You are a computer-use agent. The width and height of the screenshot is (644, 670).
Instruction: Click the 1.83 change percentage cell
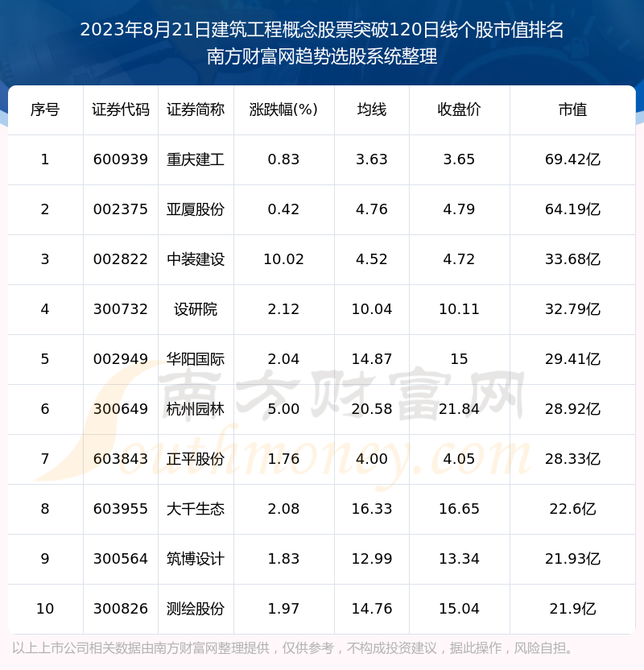(x=283, y=560)
